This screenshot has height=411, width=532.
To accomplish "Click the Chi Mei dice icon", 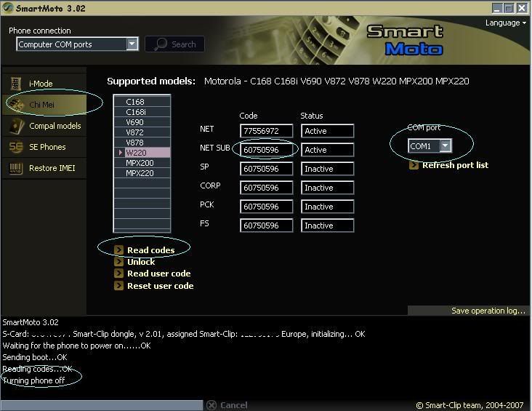I will tap(16, 104).
